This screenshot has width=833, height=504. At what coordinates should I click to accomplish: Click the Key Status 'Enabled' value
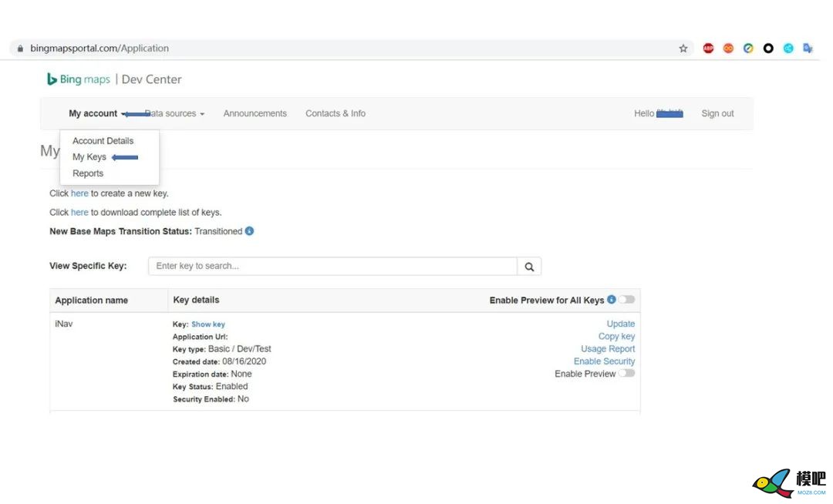[x=231, y=386]
